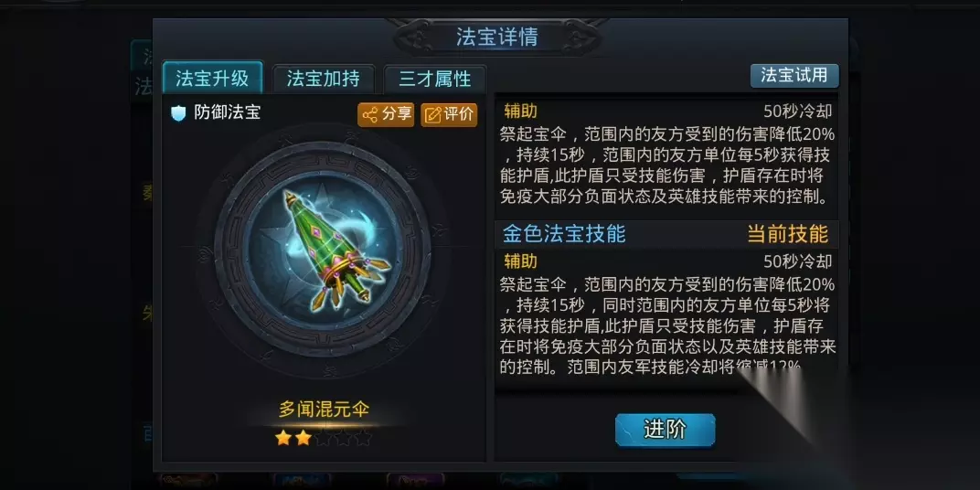Click the 进阶 upgrade button
Screen dimensions: 980x490
click(x=665, y=430)
